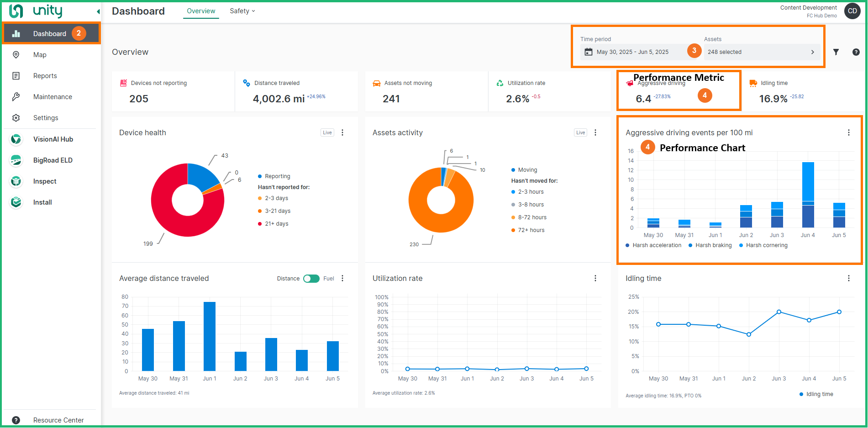The image size is (868, 428).
Task: Click the Time period date field
Action: (632, 52)
